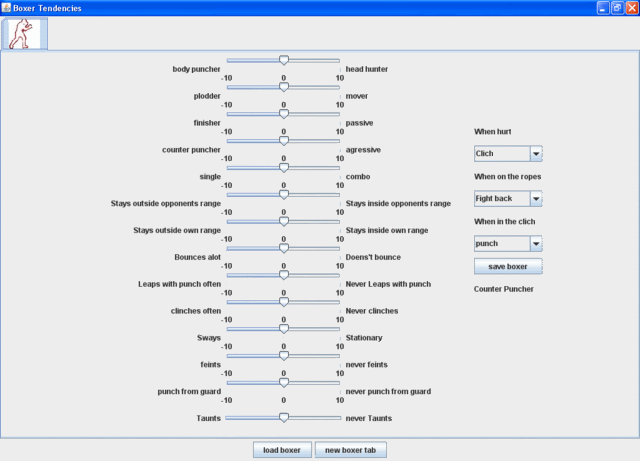Expand the When on the ropes dropdown
The image size is (640, 461).
[x=536, y=199]
